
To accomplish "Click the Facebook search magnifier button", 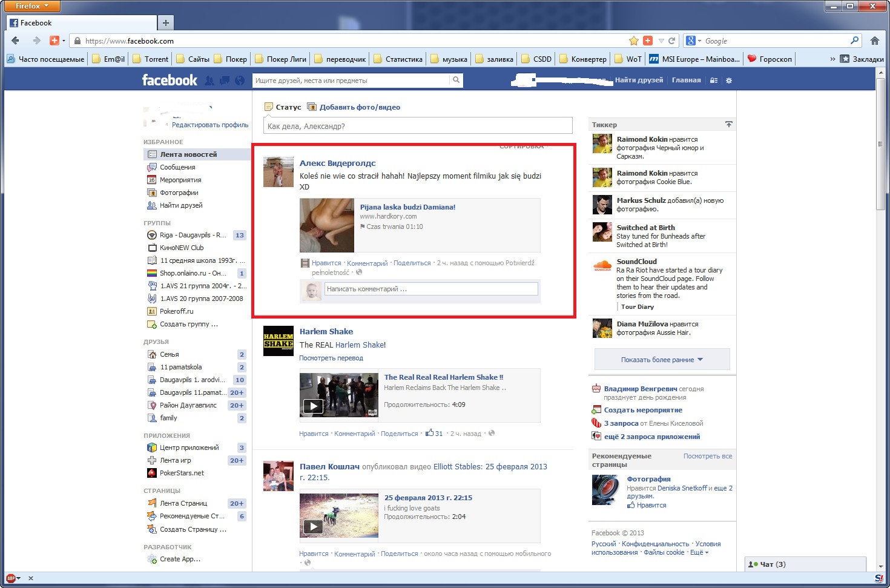I will (x=456, y=80).
